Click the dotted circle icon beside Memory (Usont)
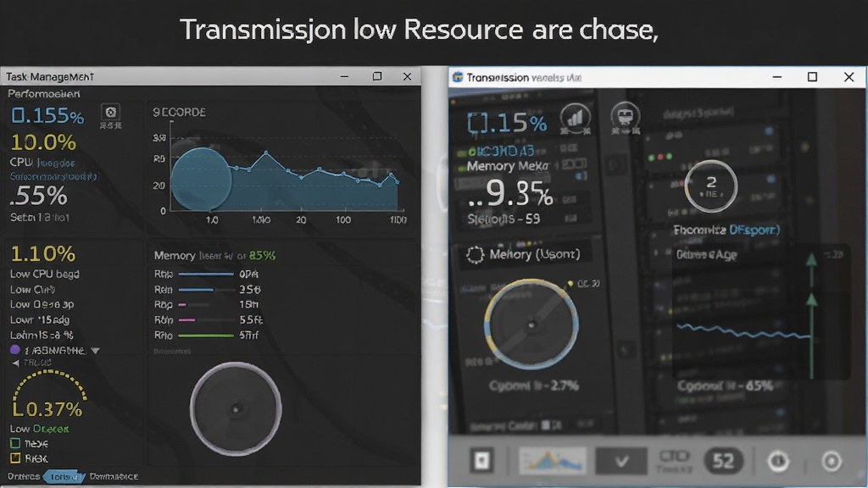Viewport: 868px width, 488px height. click(475, 254)
